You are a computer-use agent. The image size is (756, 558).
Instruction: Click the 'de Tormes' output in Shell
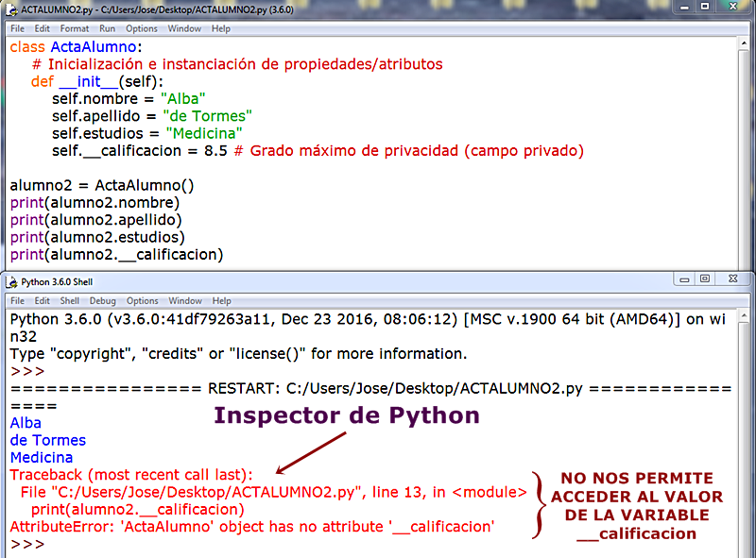point(48,440)
